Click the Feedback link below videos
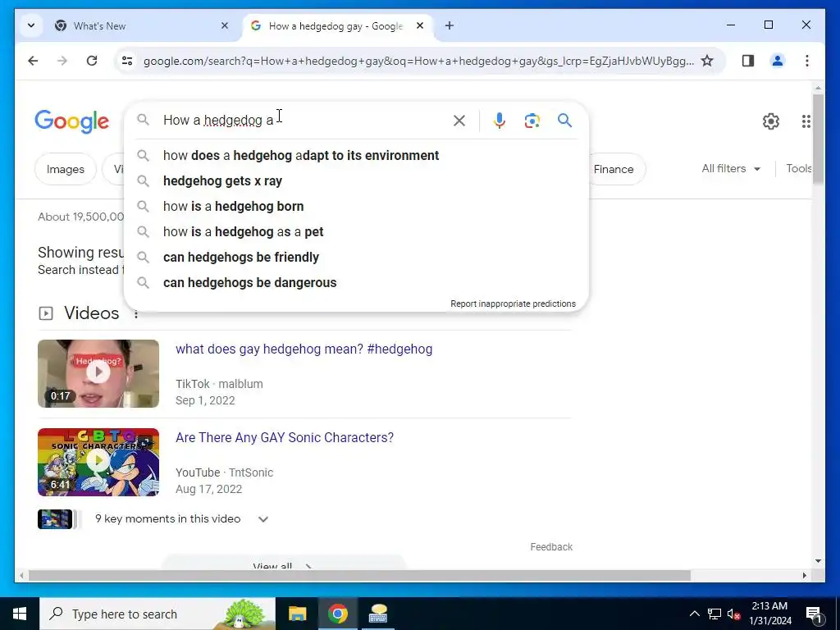The width and height of the screenshot is (840, 630). point(551,547)
